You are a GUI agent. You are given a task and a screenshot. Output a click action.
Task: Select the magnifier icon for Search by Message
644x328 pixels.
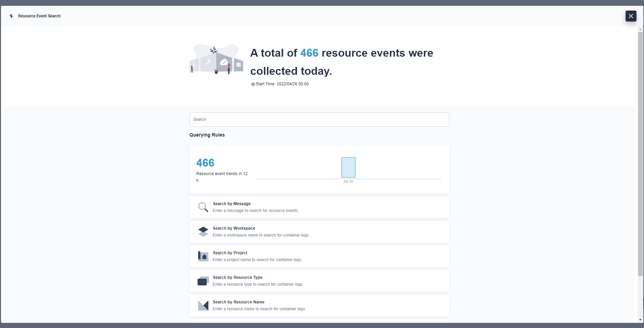click(203, 207)
